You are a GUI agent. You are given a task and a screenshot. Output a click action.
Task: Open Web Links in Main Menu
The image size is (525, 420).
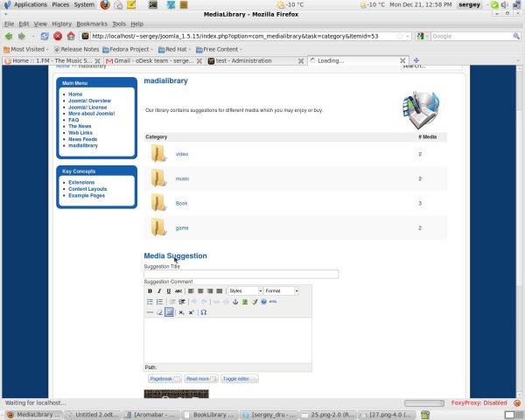tap(80, 133)
